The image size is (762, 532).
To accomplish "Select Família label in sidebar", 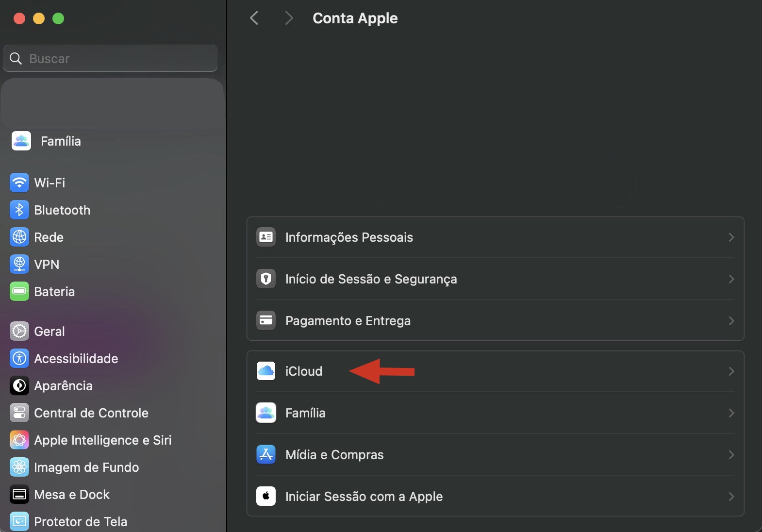I will 61,141.
